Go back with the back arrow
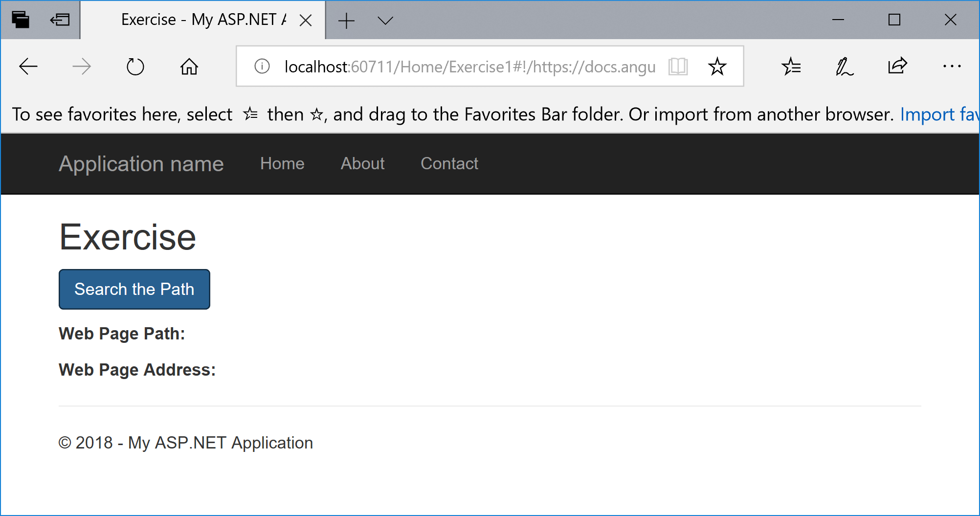Screen dimensions: 980x516 pos(28,66)
